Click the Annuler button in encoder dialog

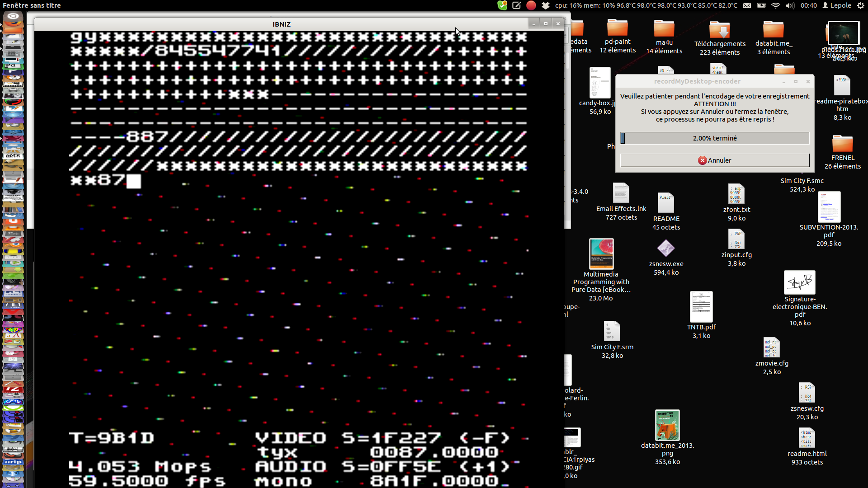(714, 160)
